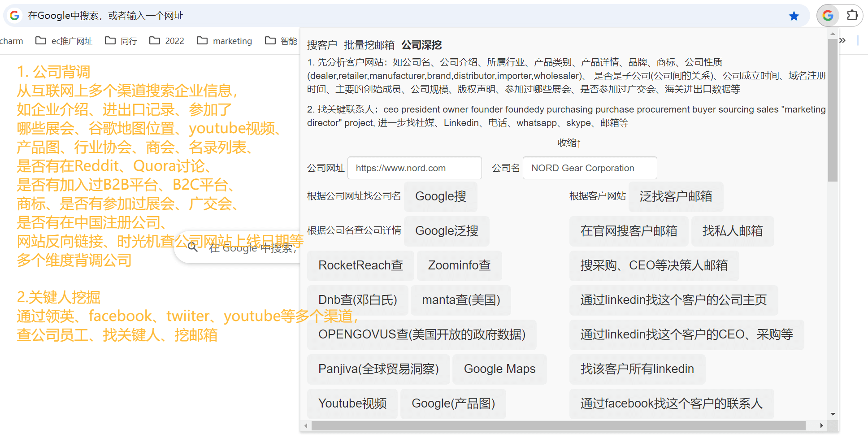Image resolution: width=868 pixels, height=438 pixels.
Task: Switch to 批量挖邮箱 tab
Action: [x=369, y=45]
